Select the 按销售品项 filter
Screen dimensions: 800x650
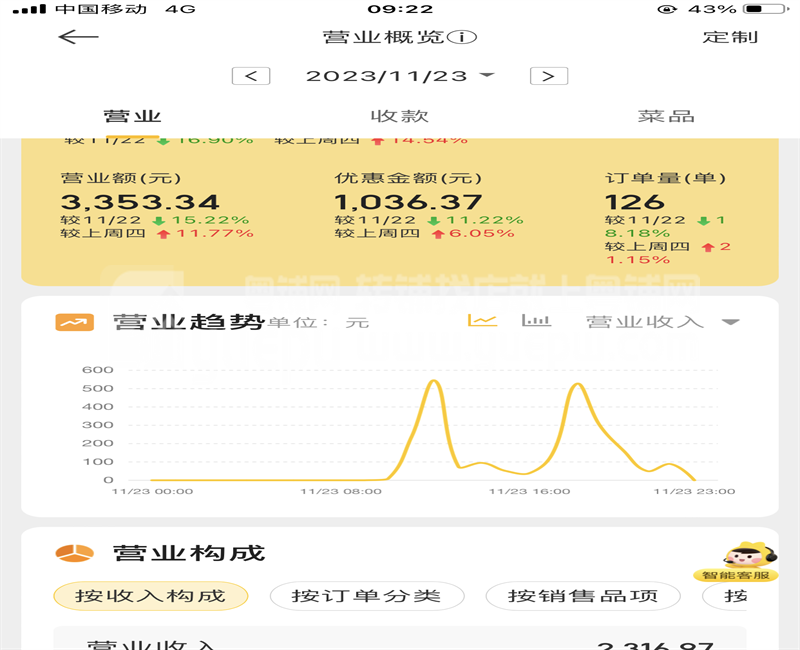pos(582,597)
